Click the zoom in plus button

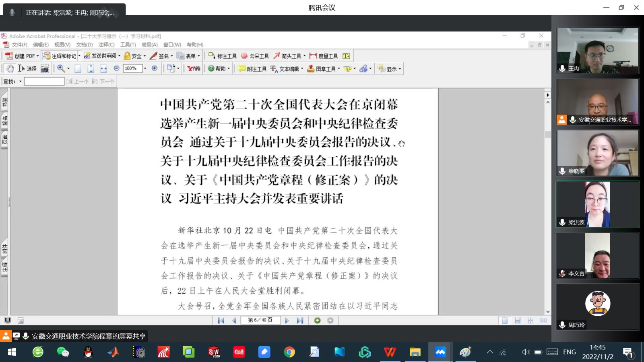[155, 68]
